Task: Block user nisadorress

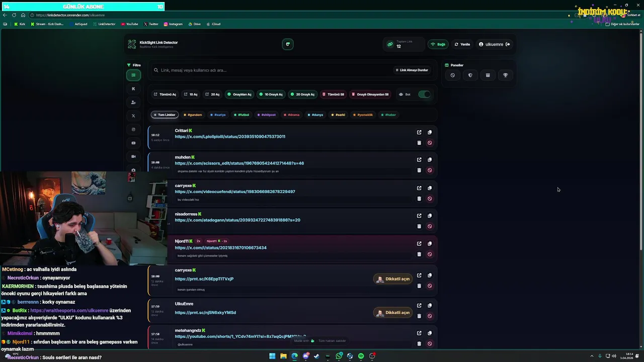Action: coord(430,226)
